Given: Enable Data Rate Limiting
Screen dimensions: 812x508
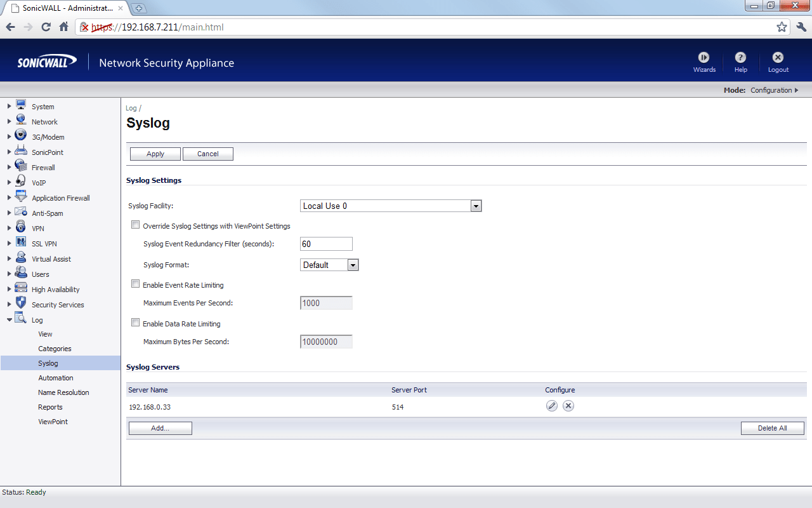Looking at the screenshot, I should pos(135,323).
